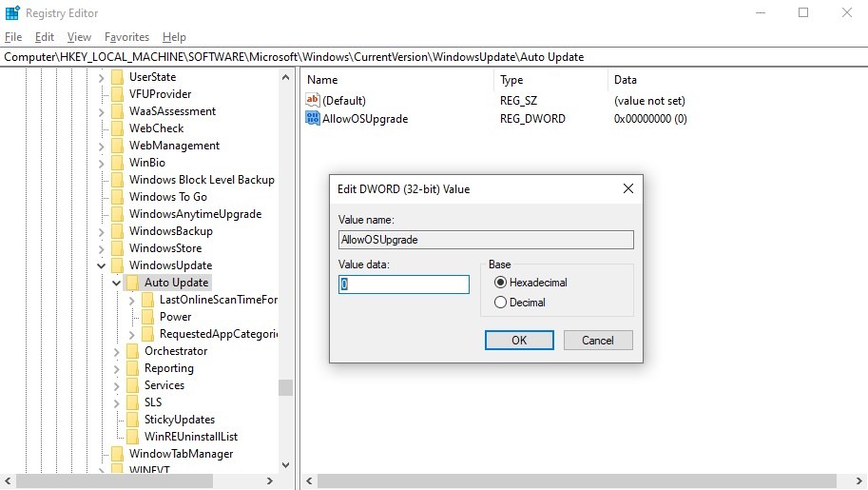
Task: Select the RequestedAppCategories folder icon
Action: [x=147, y=334]
